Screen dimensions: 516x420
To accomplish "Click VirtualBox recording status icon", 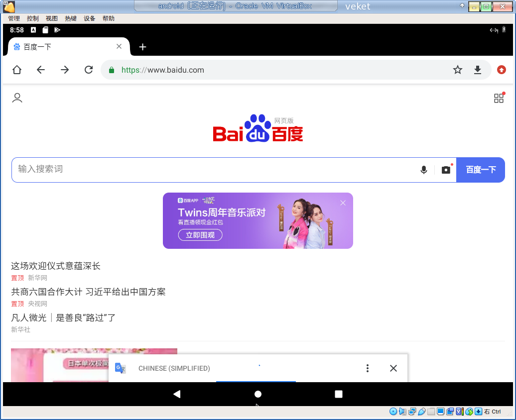I will 450,412.
